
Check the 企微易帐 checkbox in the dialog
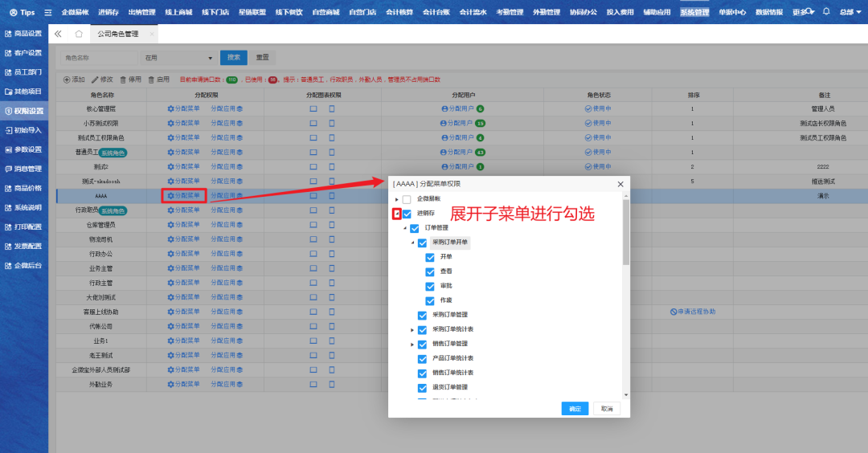click(407, 199)
